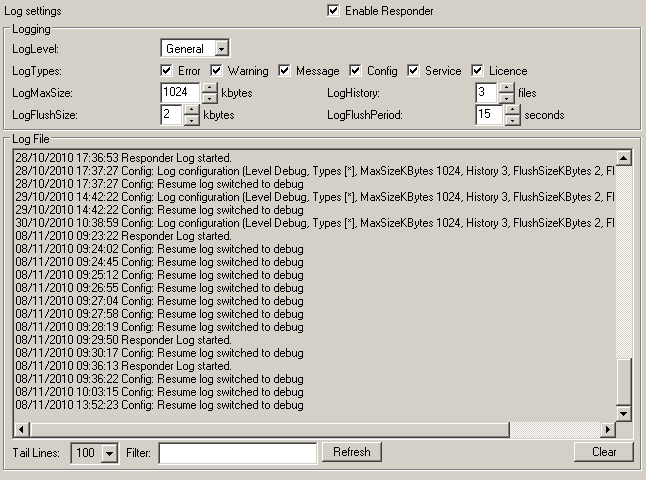
Task: Toggle the Licence log type checkbox
Action: coord(478,71)
